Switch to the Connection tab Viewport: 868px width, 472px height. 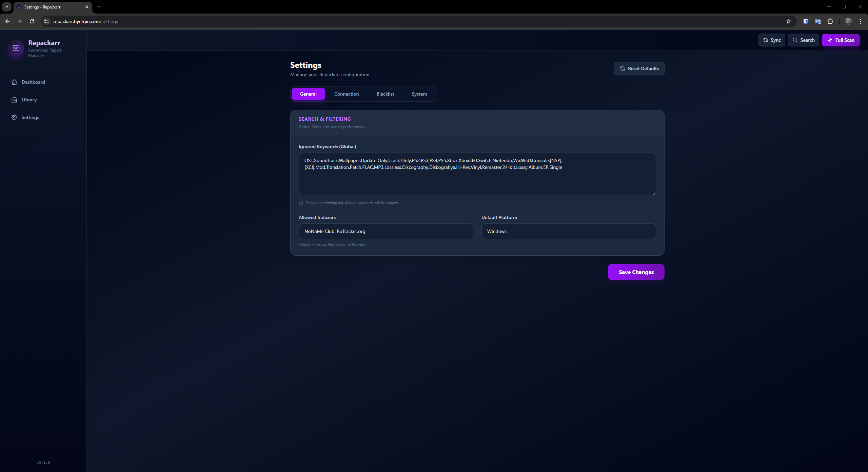tap(346, 94)
